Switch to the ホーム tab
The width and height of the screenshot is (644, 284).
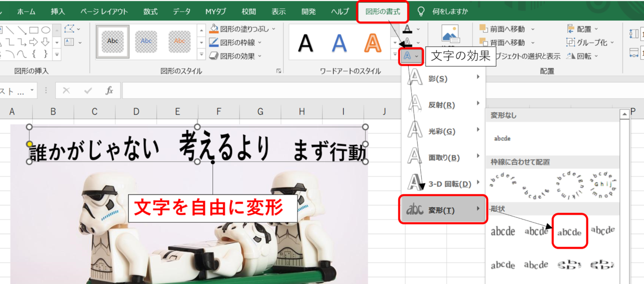click(x=26, y=11)
